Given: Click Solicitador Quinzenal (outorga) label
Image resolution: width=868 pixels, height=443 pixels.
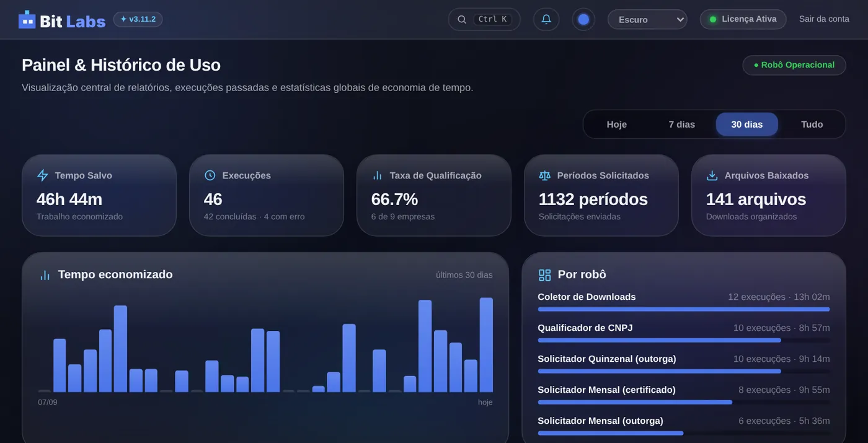Looking at the screenshot, I should click(x=607, y=359).
